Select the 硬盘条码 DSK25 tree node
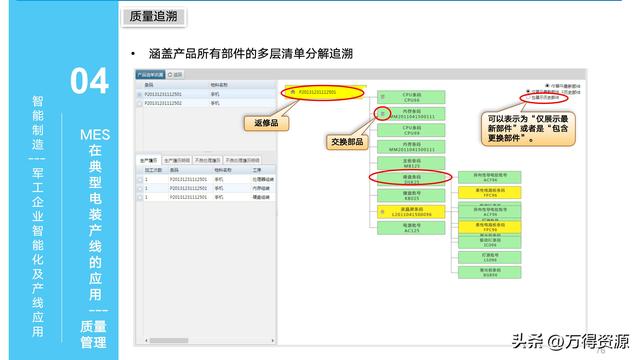Image resolution: width=640 pixels, height=360 pixels. click(411, 180)
